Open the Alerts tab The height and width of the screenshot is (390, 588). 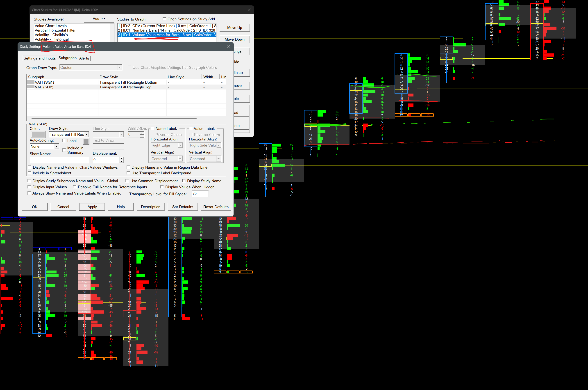[x=84, y=58]
